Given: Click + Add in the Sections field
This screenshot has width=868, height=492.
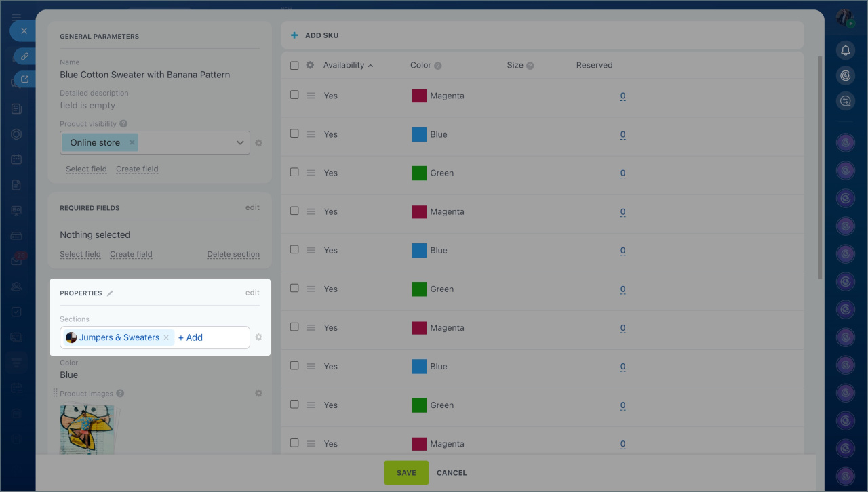Looking at the screenshot, I should coord(191,337).
